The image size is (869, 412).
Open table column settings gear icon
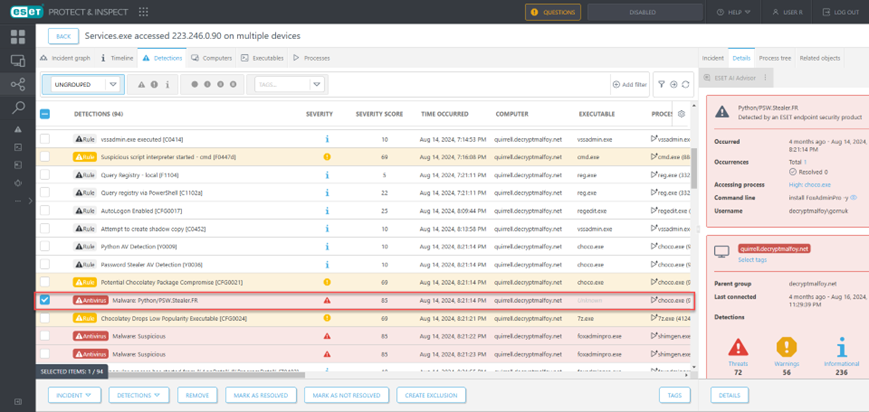(682, 114)
